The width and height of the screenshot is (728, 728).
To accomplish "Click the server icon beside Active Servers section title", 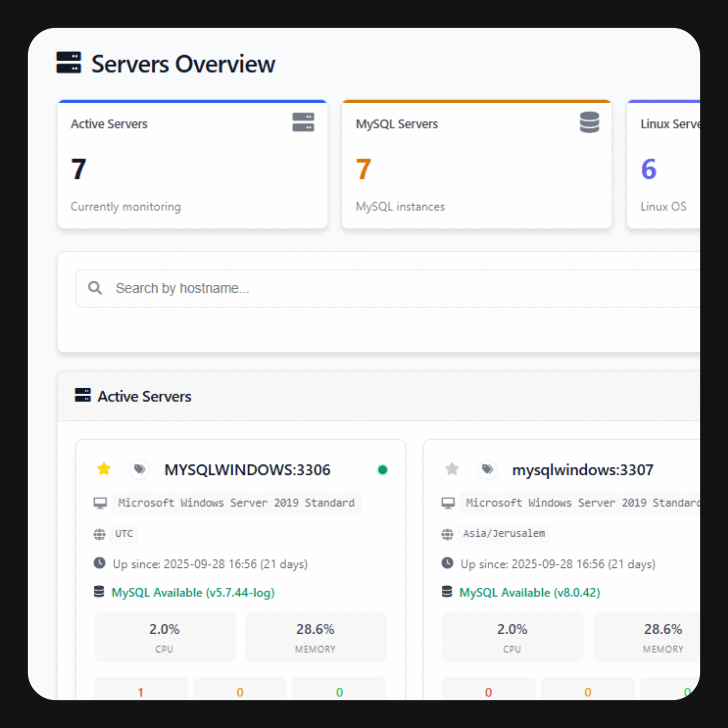I will [83, 395].
